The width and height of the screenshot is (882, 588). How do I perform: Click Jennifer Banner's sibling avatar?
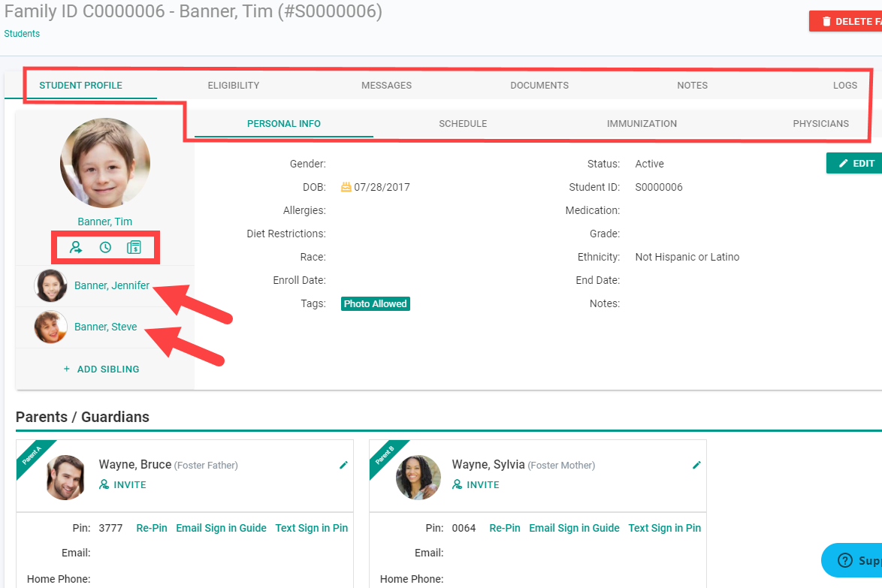pos(50,285)
